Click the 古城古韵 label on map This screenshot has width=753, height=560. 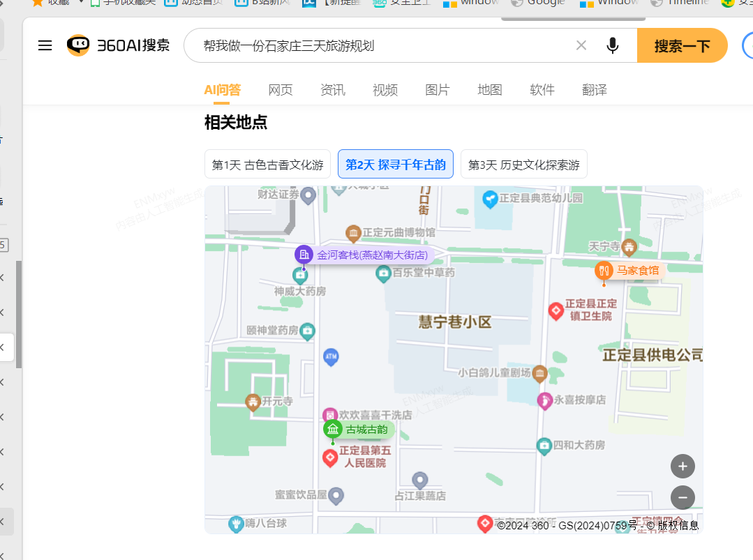point(367,430)
